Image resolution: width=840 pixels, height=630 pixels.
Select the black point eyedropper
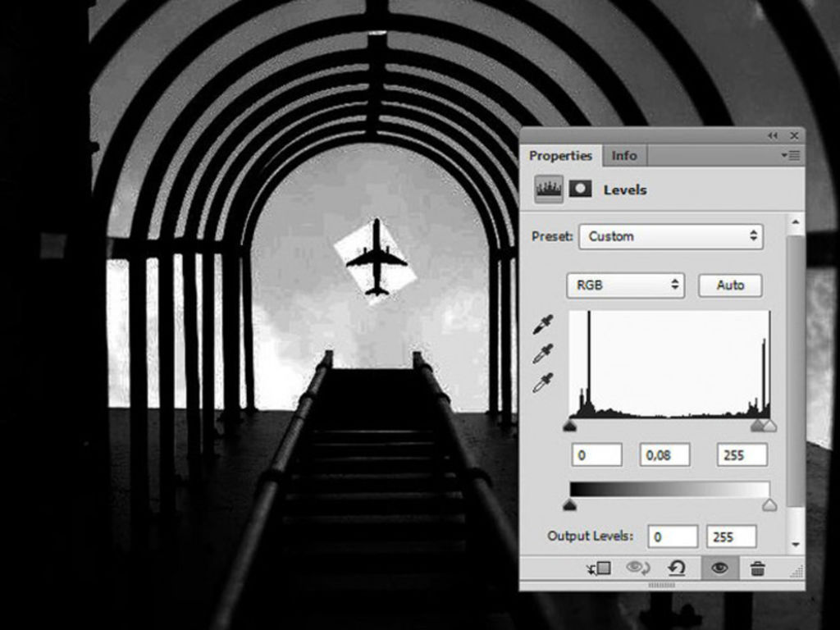pos(542,325)
